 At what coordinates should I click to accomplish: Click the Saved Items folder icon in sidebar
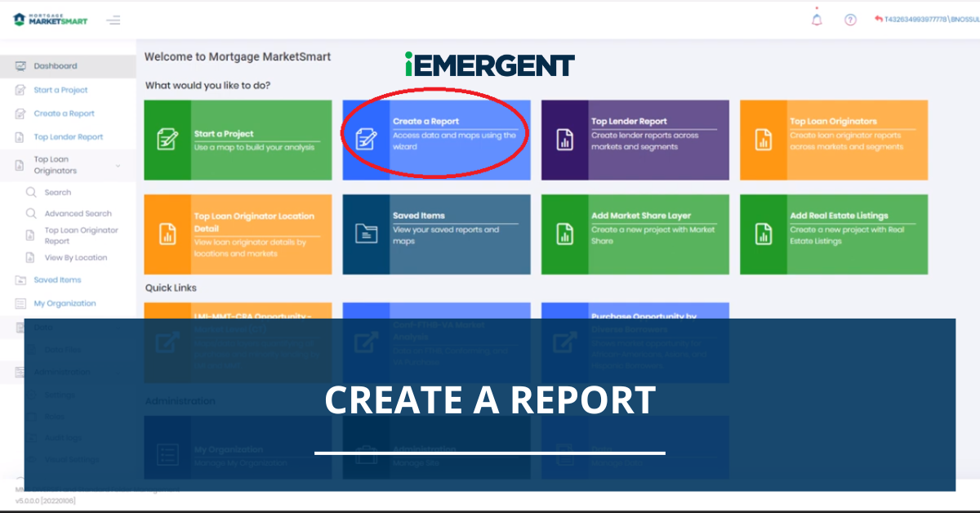pyautogui.click(x=20, y=280)
